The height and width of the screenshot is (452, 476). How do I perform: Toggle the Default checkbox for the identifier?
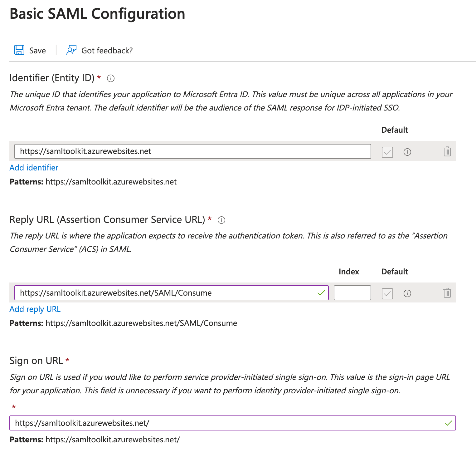click(387, 152)
